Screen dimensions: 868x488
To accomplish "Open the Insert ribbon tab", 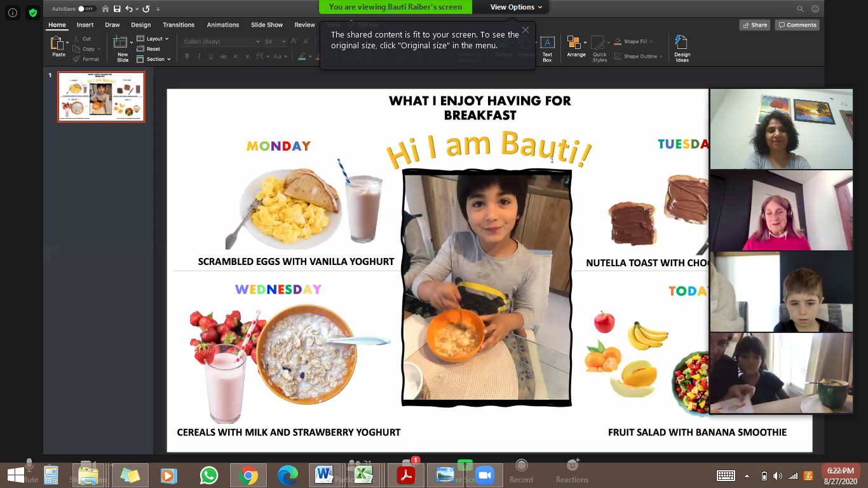I will pyautogui.click(x=85, y=25).
